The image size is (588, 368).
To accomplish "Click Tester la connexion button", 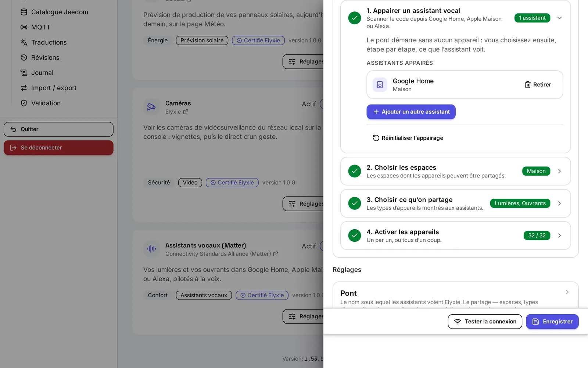I will coord(485,322).
